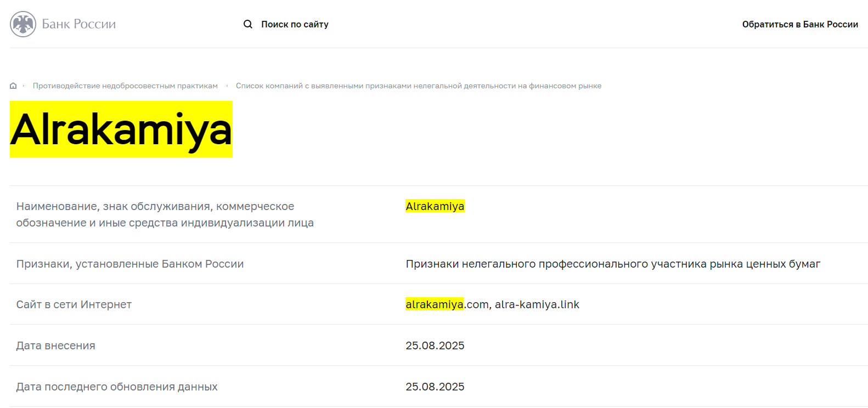Click 'Наименование, знак обслуживания' row label
868x408 pixels.
[165, 214]
